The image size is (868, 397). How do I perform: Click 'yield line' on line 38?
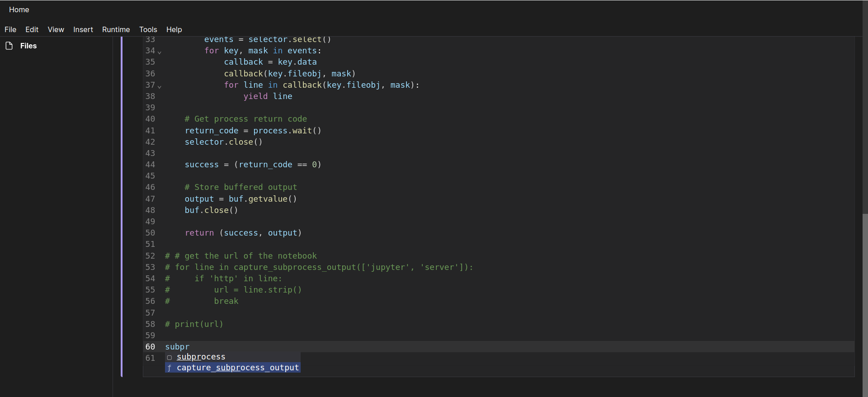pos(268,96)
